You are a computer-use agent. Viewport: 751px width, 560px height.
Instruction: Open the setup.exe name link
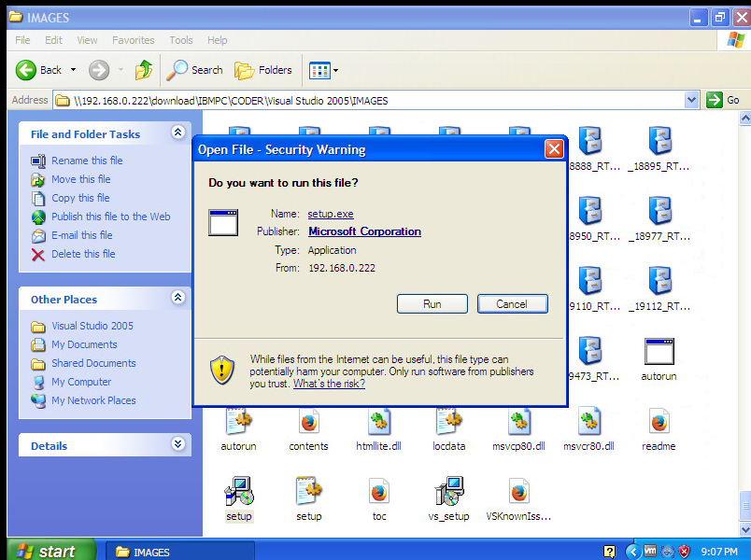(331, 214)
